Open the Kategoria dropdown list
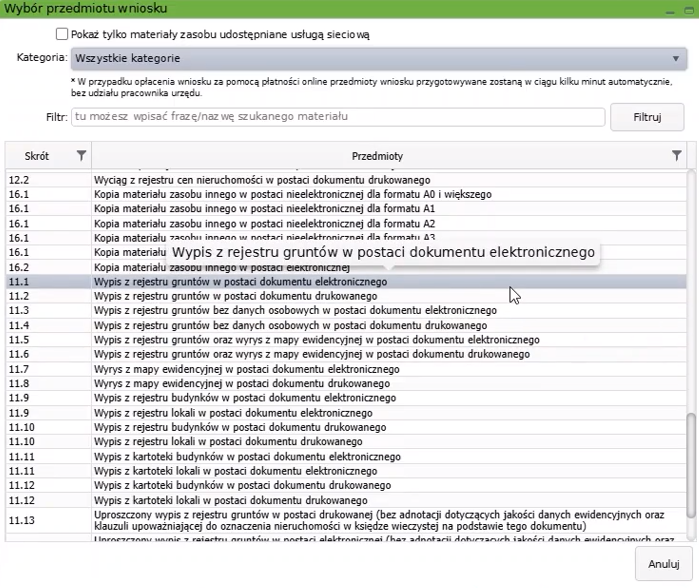This screenshot has width=699, height=588. (379, 59)
